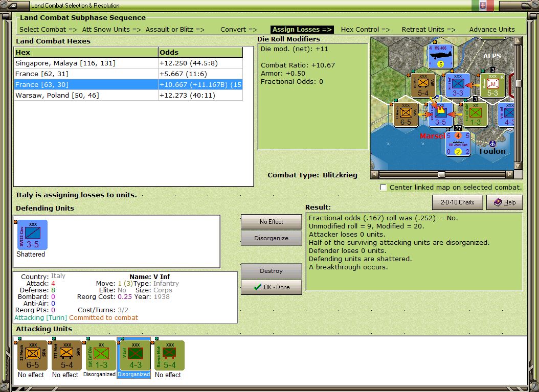Select the II Mech 6-5 attacking unit
Screen dimensions: 539x392
click(32, 356)
